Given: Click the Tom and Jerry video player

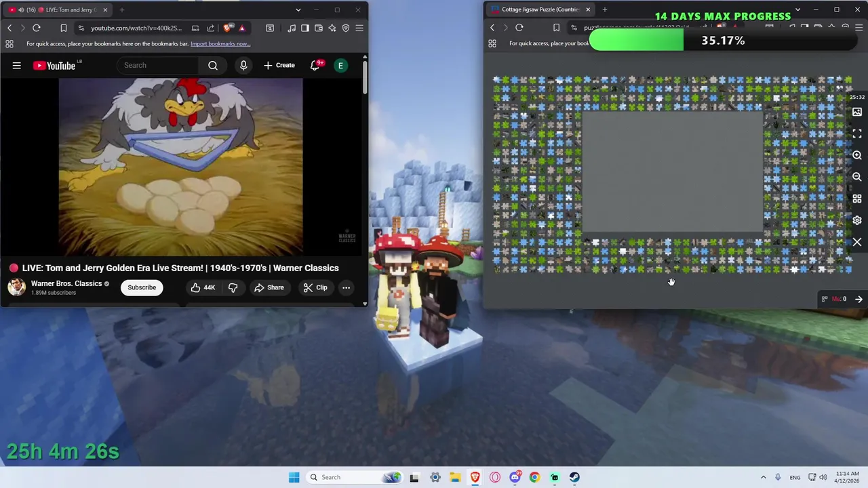Looking at the screenshot, I should pos(181,167).
